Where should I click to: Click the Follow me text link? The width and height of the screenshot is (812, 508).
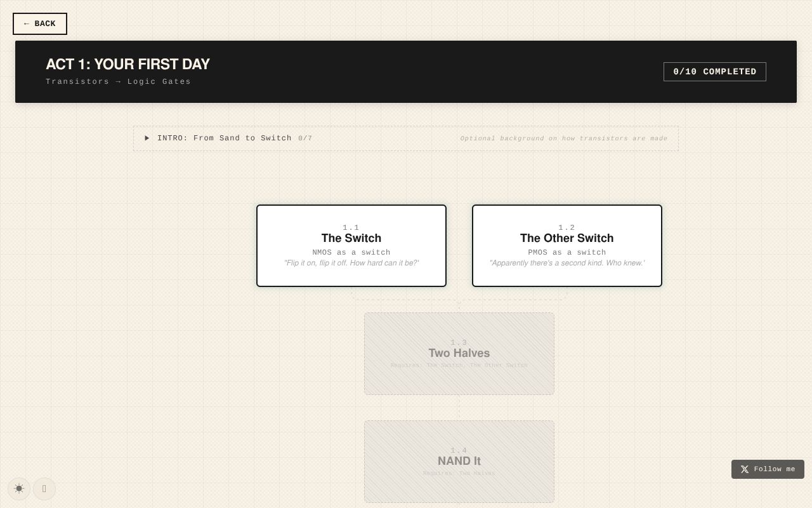pos(774,469)
